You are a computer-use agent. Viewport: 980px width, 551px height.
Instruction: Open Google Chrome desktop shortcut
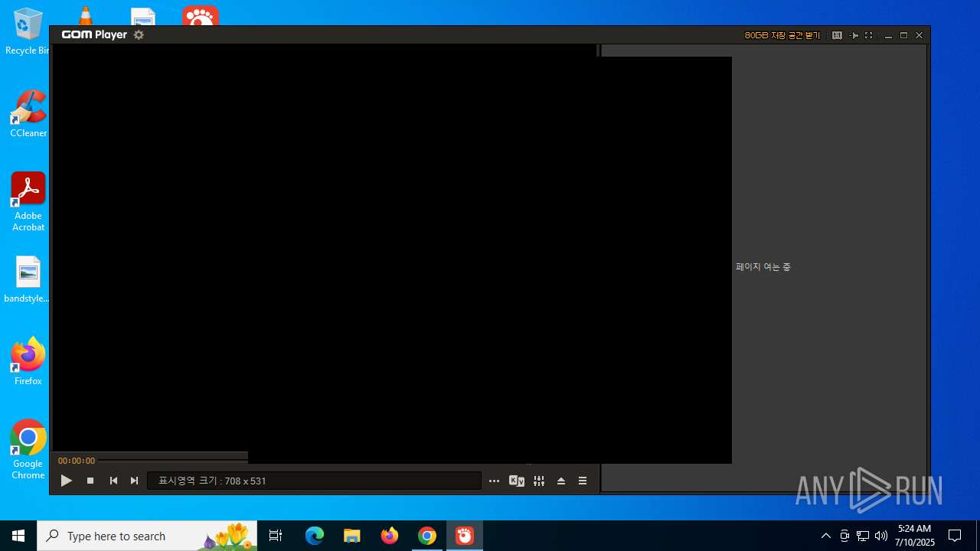28,450
